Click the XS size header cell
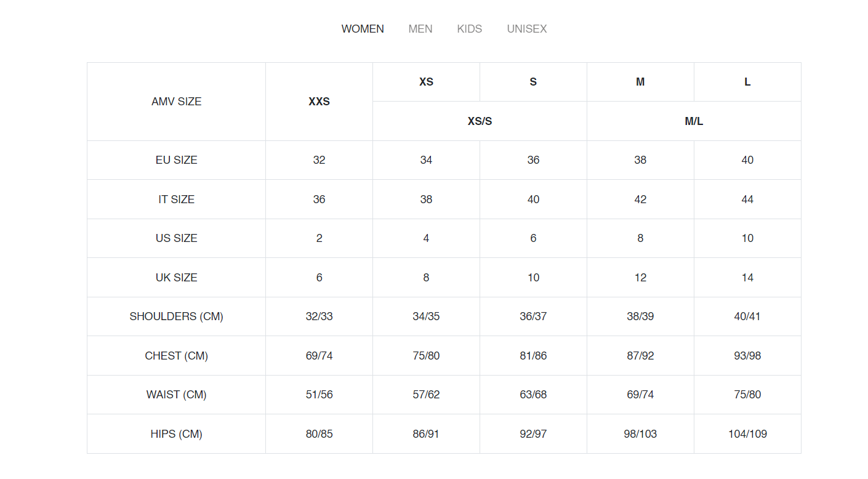The height and width of the screenshot is (479, 868). (426, 82)
